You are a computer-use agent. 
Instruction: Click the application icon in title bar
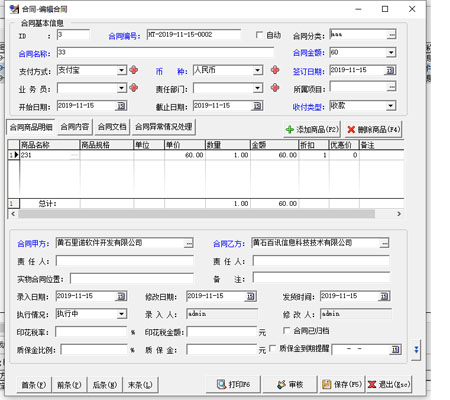tap(14, 9)
